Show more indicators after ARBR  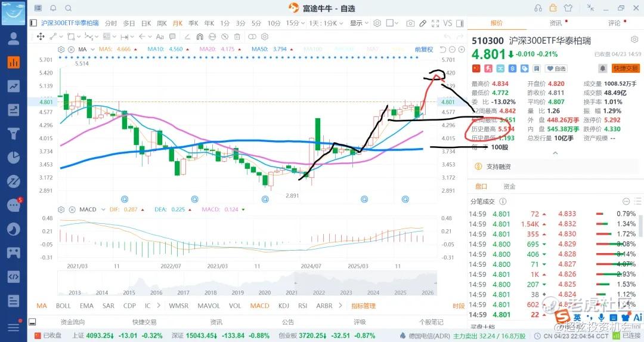pos(340,306)
